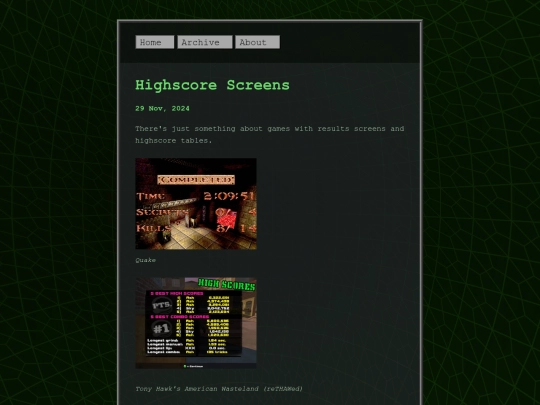This screenshot has height=405, width=540.
Task: Go to the Archive page
Action: tap(205, 42)
